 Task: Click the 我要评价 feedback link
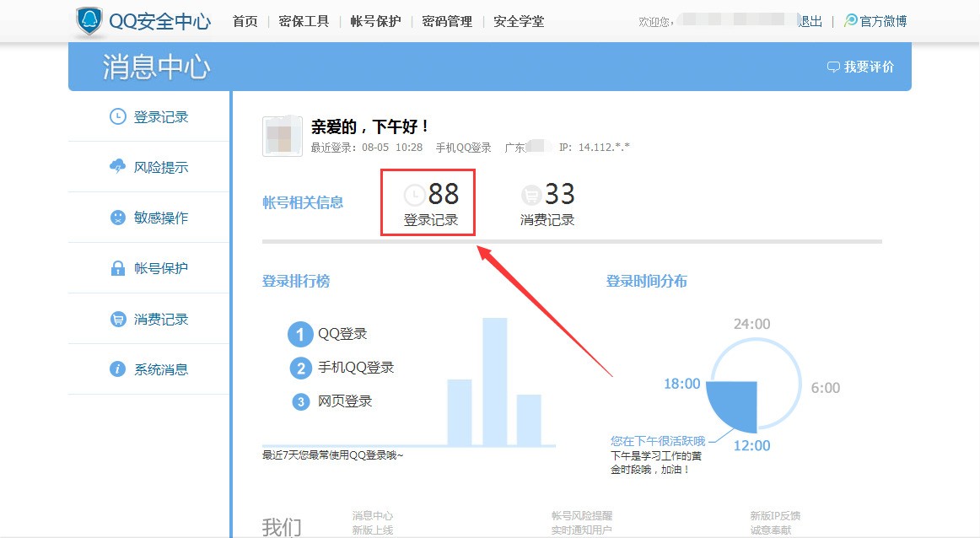869,67
